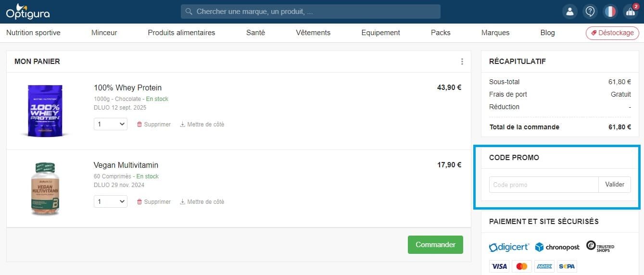Remove Vegan Multivitamin with Supprimer
The image size is (644, 275).
(154, 202)
